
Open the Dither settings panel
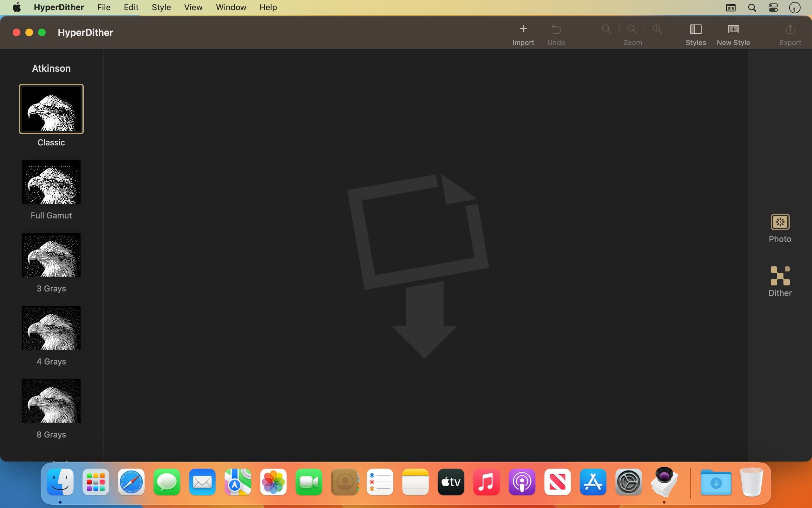[780, 276]
